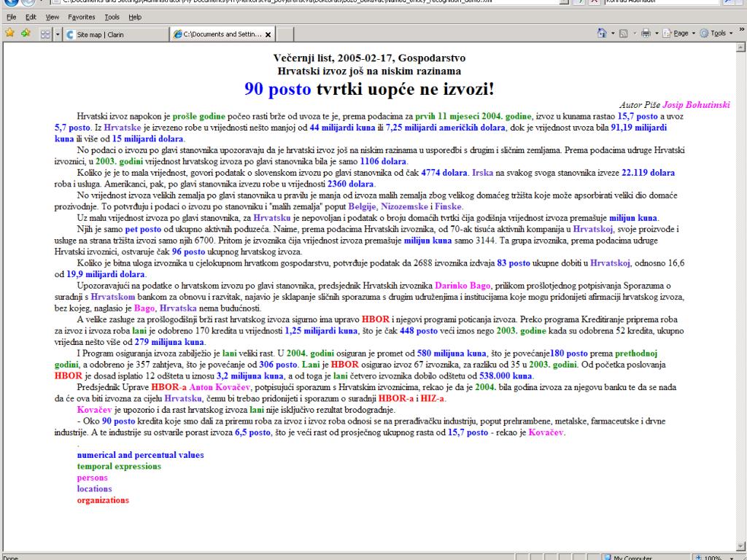Click the value '279 milijuna kuna'
Viewport: 747px width, 560px height.
tap(169, 343)
